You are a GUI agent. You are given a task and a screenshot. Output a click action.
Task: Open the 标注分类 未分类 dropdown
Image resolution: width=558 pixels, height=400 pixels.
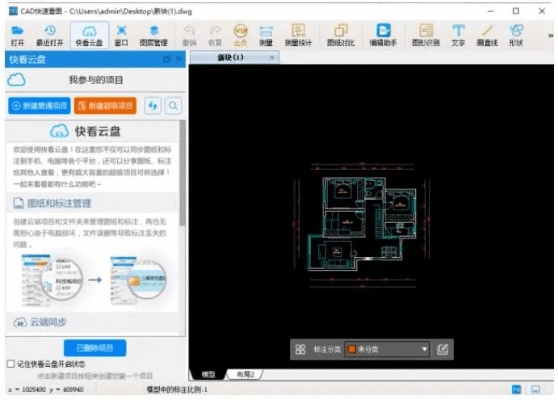point(387,349)
